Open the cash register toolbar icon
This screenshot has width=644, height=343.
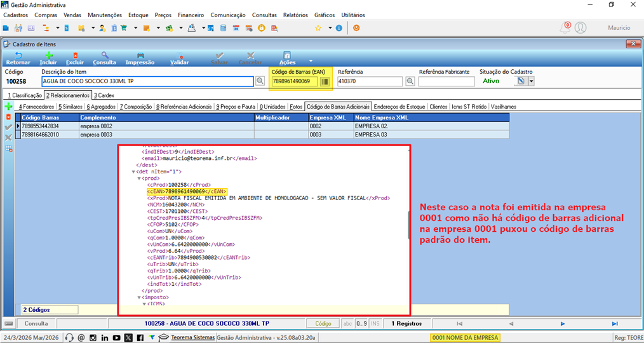pyautogui.click(x=191, y=28)
